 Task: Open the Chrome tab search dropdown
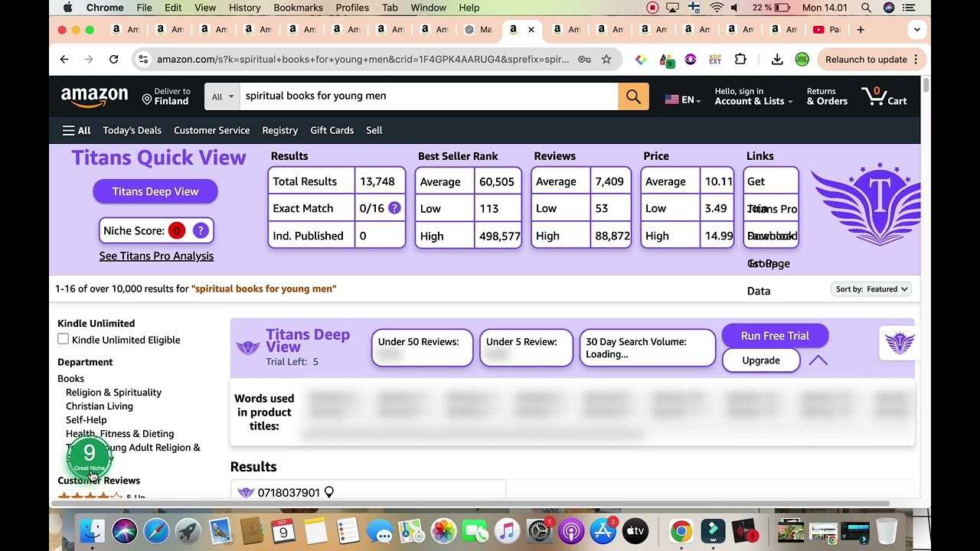(916, 30)
